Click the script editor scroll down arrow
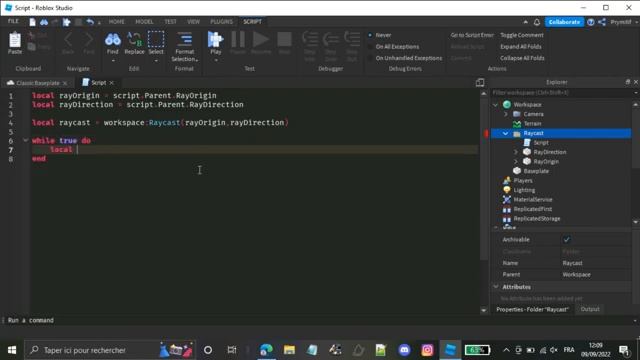The width and height of the screenshot is (640, 360). point(484,311)
